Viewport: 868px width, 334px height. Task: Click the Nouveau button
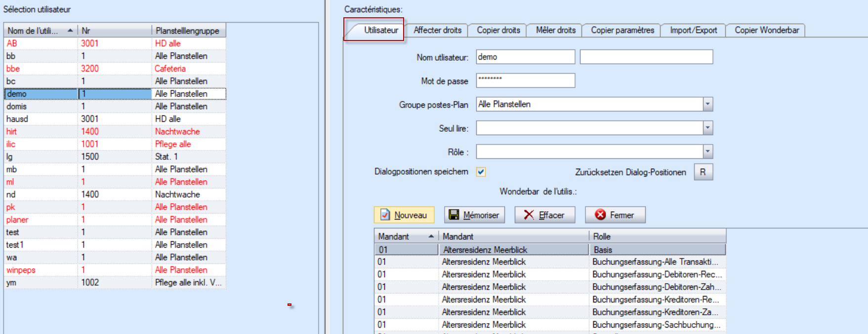coord(404,215)
